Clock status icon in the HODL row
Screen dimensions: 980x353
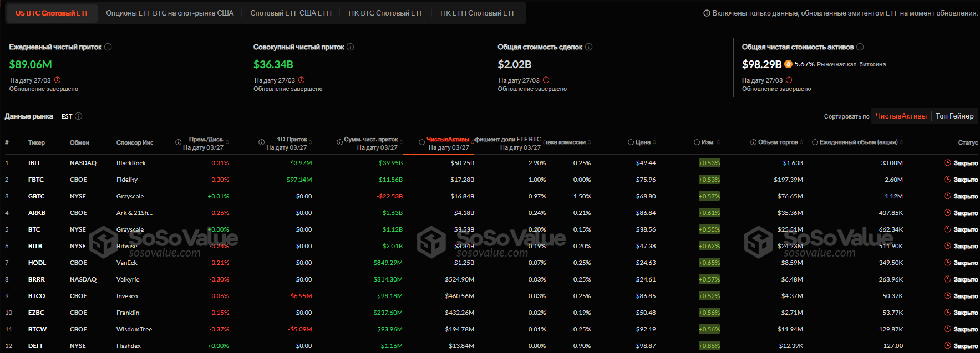[947, 263]
